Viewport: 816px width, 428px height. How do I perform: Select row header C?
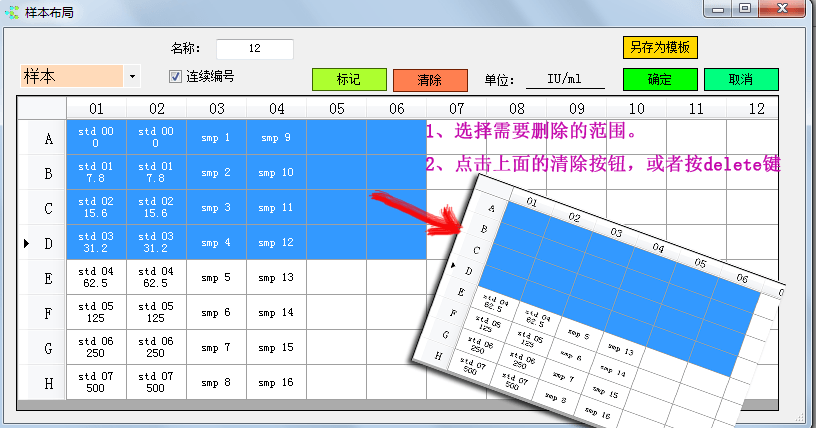point(42,208)
